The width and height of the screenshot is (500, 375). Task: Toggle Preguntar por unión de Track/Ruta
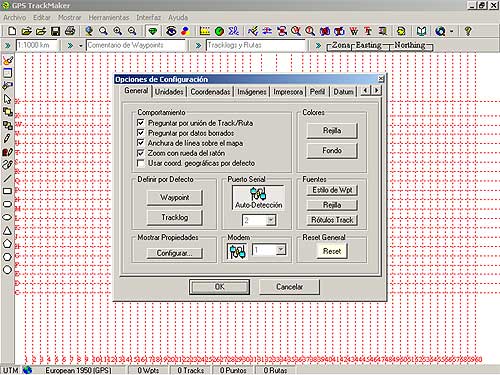point(141,123)
